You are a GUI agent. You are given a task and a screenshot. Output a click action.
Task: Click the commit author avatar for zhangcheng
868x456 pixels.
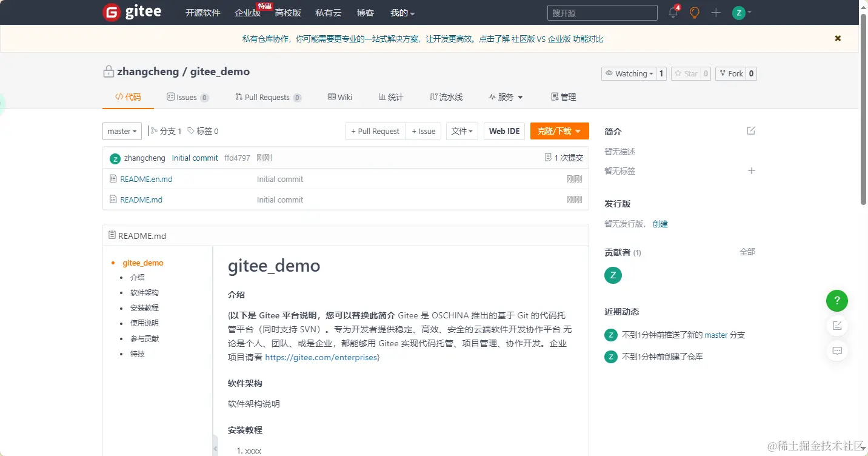(x=115, y=158)
